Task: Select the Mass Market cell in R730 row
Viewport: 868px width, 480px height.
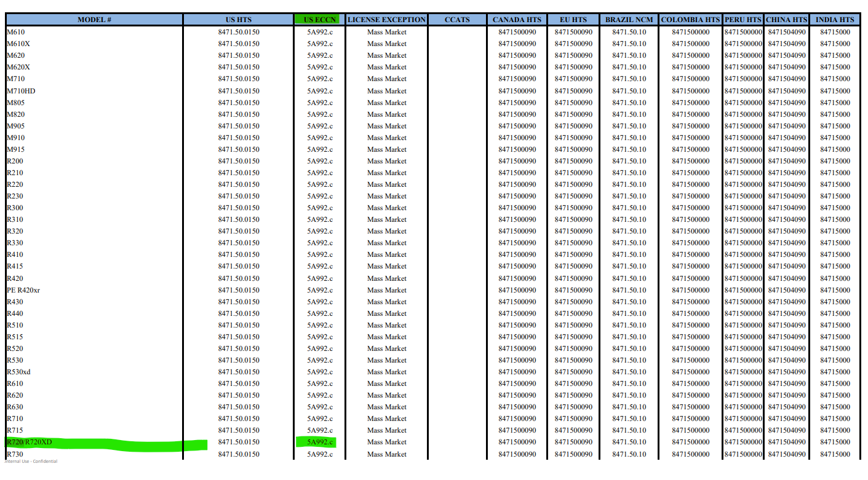Action: pos(386,454)
